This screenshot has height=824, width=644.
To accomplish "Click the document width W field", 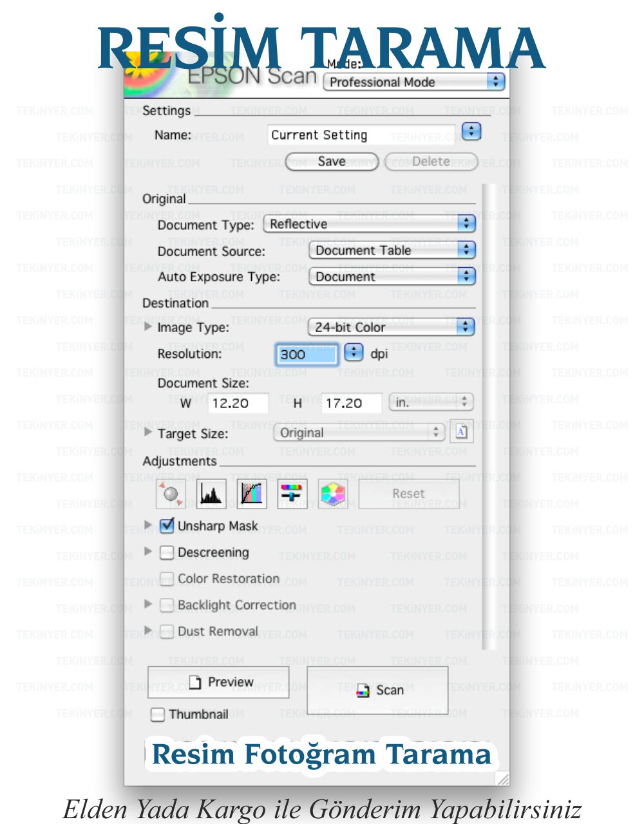I will pyautogui.click(x=238, y=404).
